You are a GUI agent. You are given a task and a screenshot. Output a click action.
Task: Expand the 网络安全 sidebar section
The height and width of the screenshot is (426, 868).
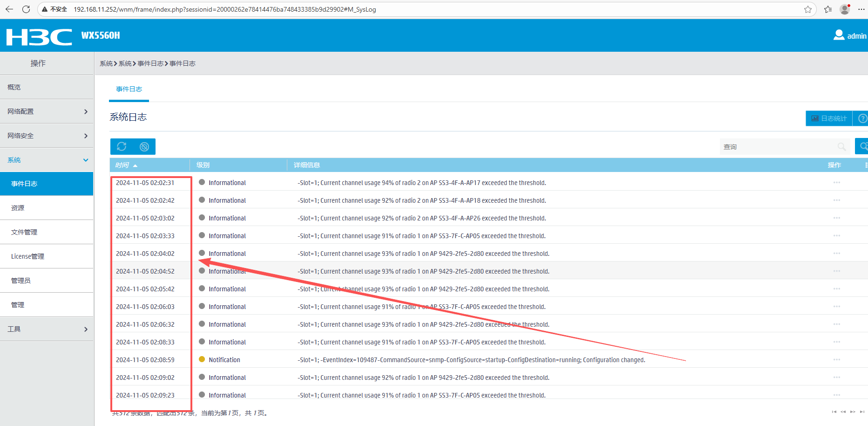tap(47, 136)
